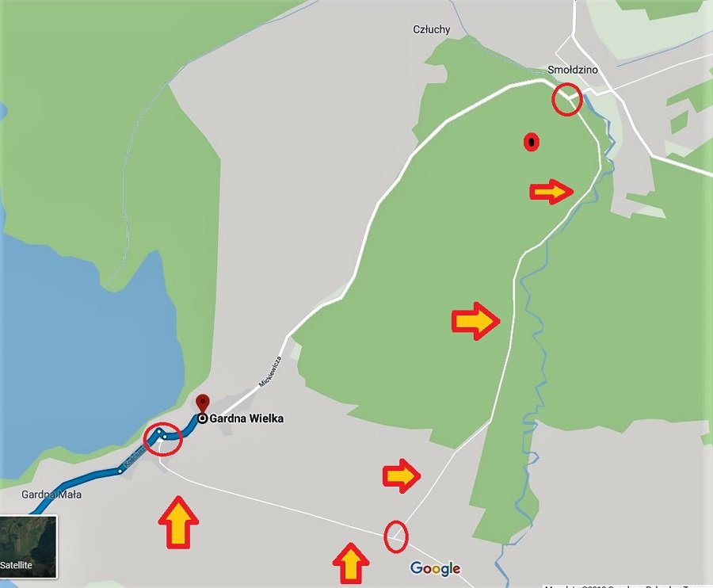713x588 pixels.
Task: Click the Człuchy place label
Action: click(x=432, y=29)
